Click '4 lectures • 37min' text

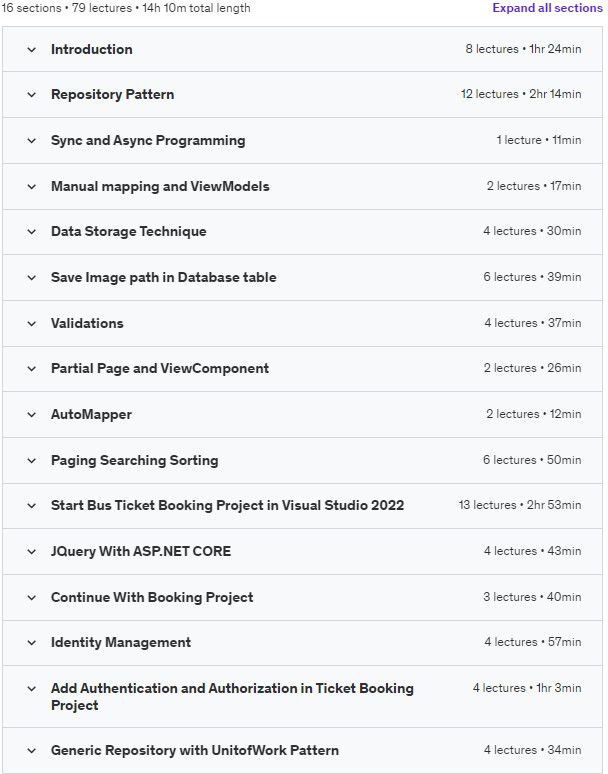click(533, 323)
